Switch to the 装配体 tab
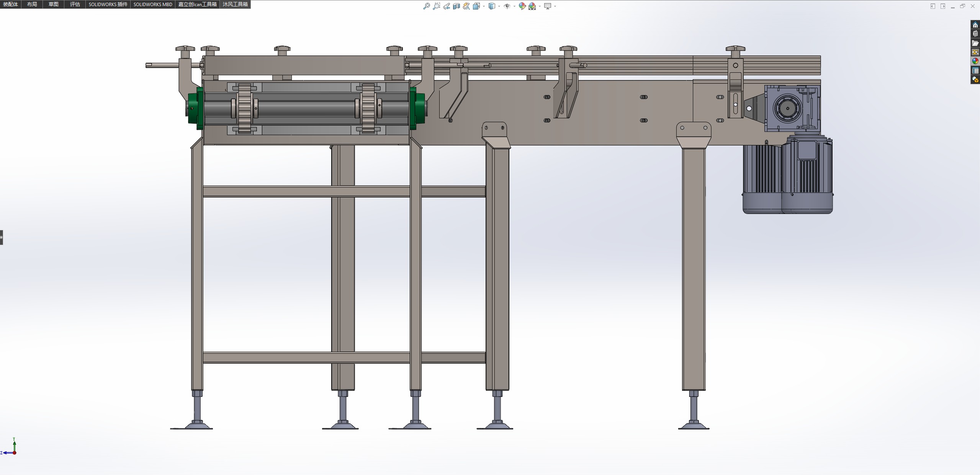 click(10, 4)
